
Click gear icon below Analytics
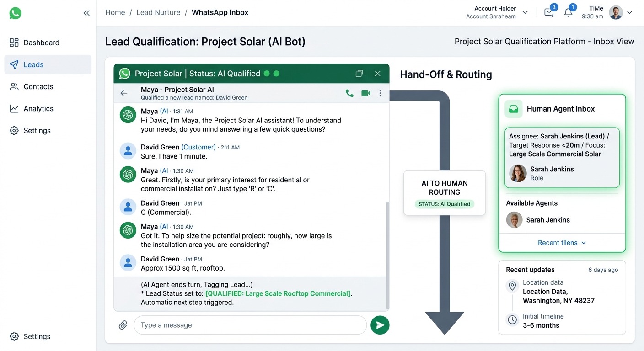(x=14, y=130)
